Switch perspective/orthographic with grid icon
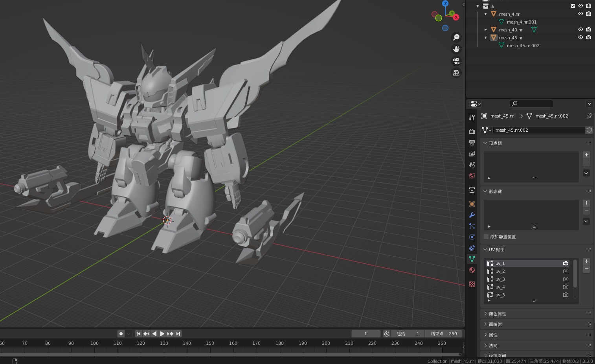The height and width of the screenshot is (364, 595). click(456, 73)
